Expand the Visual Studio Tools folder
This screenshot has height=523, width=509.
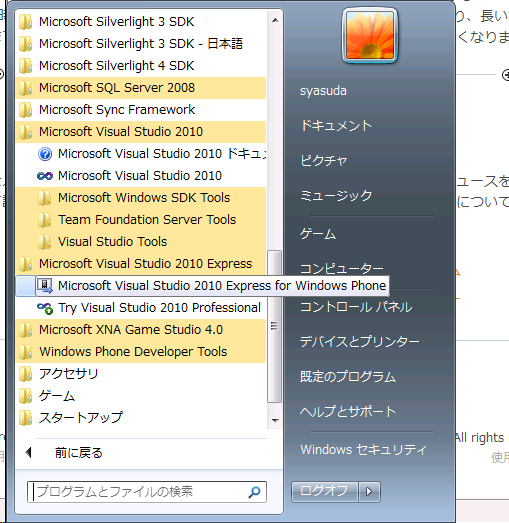pos(140,242)
